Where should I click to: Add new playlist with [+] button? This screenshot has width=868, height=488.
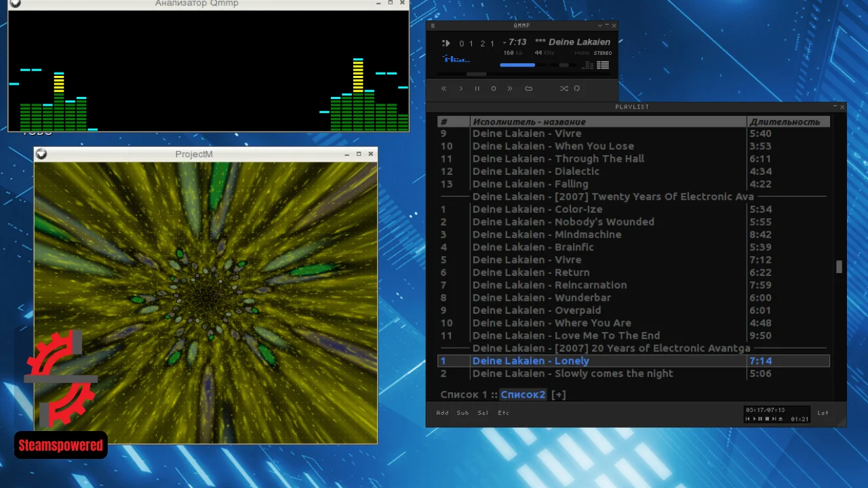(558, 394)
